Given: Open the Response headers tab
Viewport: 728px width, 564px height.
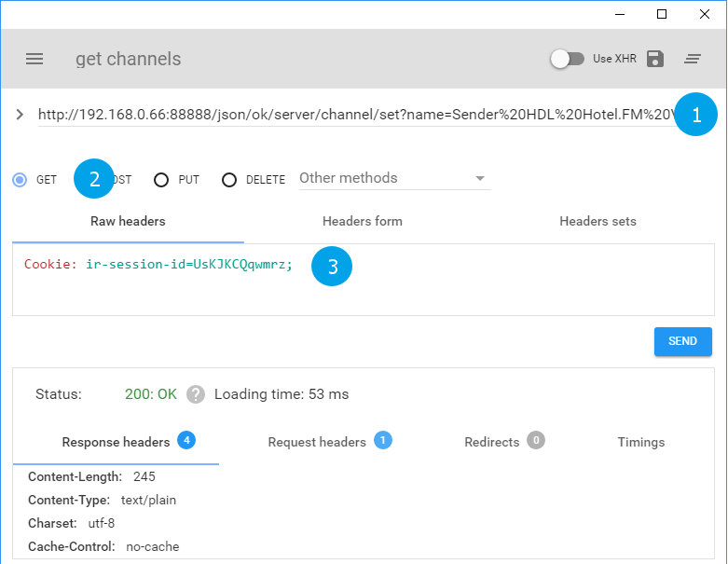Looking at the screenshot, I should pos(117,442).
